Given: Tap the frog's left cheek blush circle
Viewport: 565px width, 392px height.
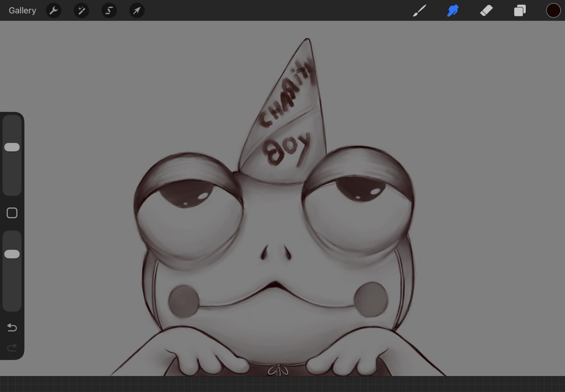Looking at the screenshot, I should [x=184, y=301].
